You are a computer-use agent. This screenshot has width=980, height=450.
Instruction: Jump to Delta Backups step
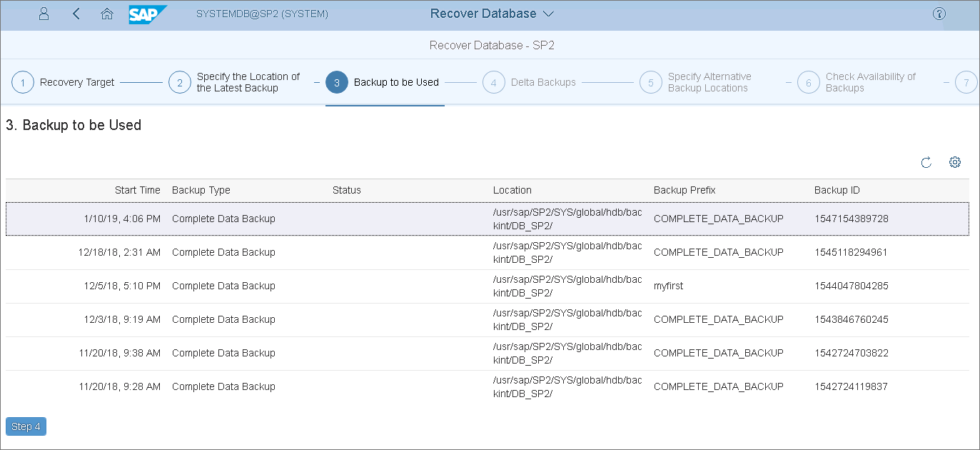coord(494,82)
